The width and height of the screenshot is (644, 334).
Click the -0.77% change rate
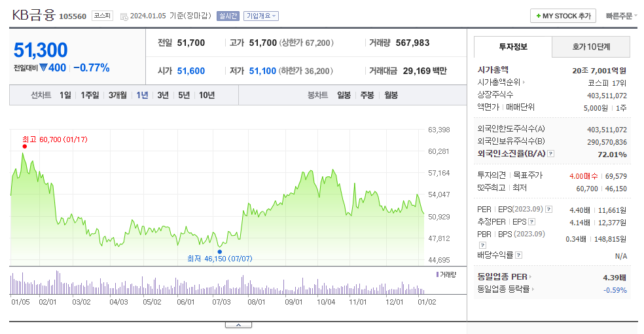coord(91,68)
